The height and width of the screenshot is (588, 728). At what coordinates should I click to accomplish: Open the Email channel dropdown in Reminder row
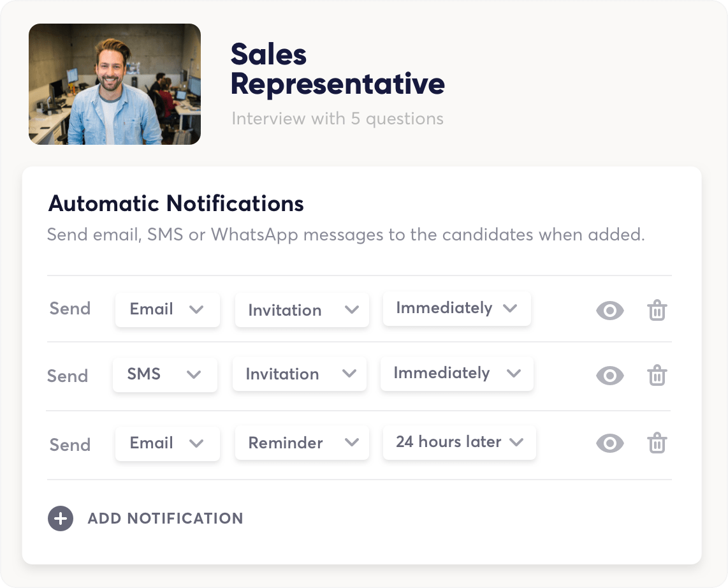[168, 443]
